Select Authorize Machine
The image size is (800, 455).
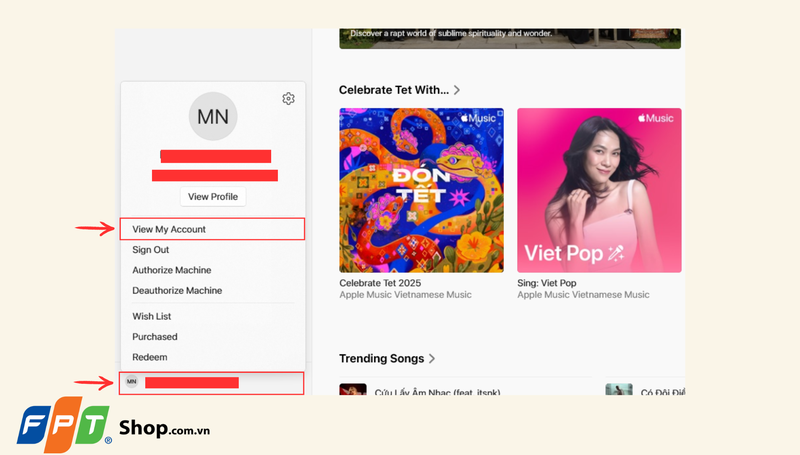pyautogui.click(x=172, y=270)
